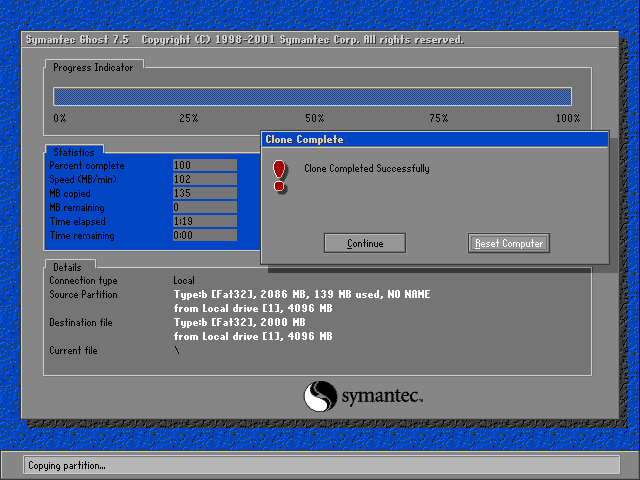Click the full blue progress bar
This screenshot has width=640, height=480.
[x=312, y=97]
